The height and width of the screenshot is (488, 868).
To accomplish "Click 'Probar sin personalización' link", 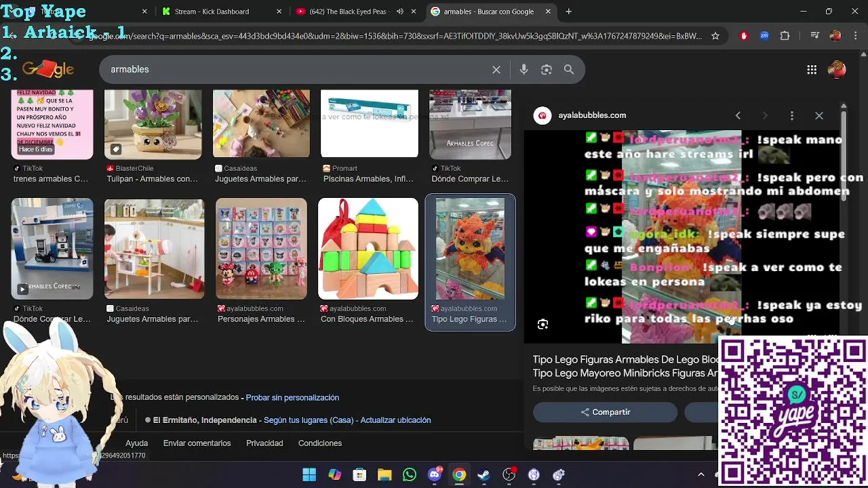I will click(x=292, y=397).
